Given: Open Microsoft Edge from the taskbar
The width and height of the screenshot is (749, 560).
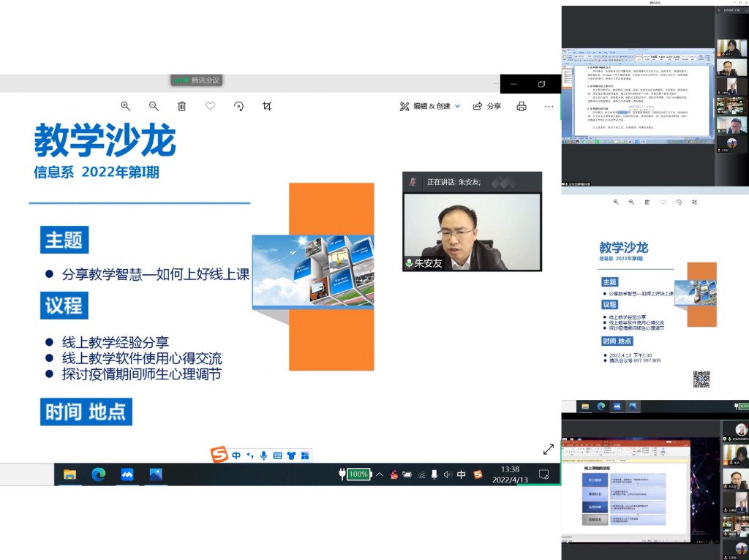Looking at the screenshot, I should (99, 474).
